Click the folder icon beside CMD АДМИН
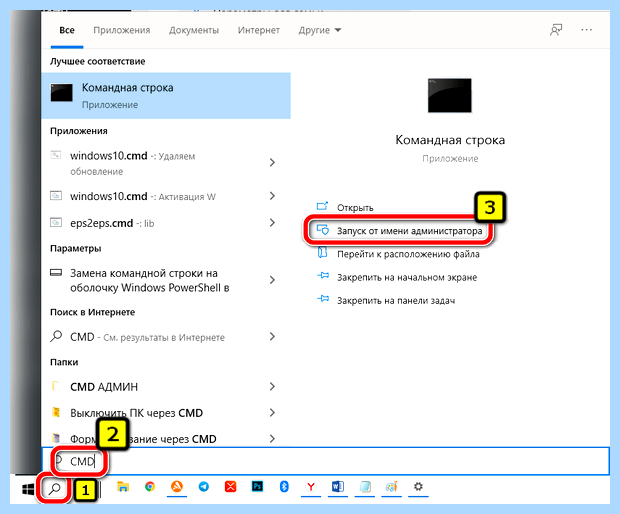 click(55, 386)
